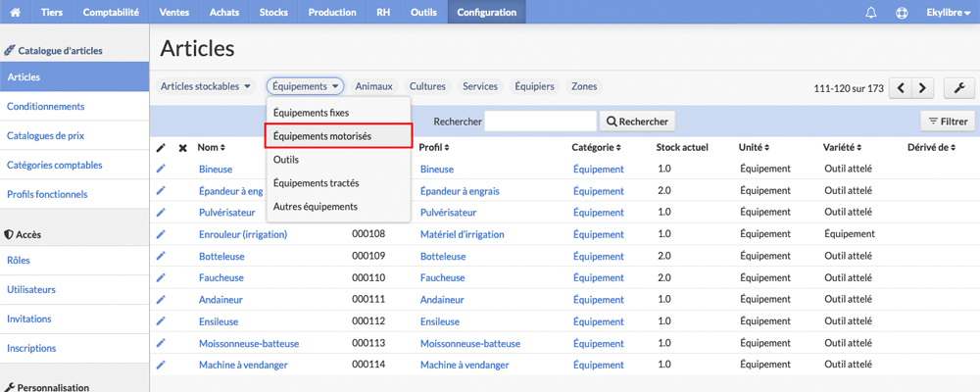980x392 pixels.
Task: Sort by Profil column
Action: (x=433, y=148)
